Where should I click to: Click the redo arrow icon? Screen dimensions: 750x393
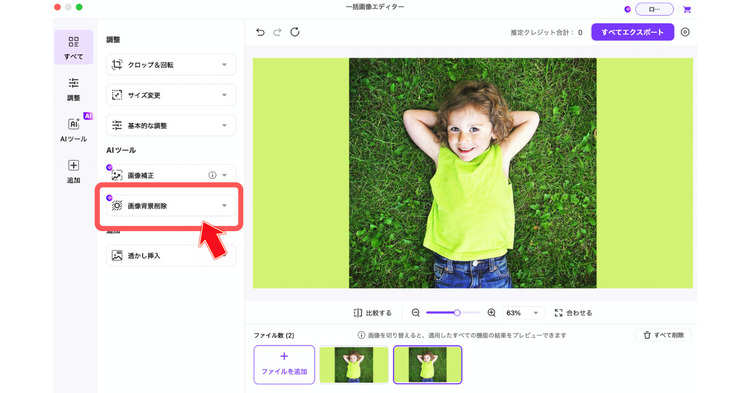[x=277, y=32]
